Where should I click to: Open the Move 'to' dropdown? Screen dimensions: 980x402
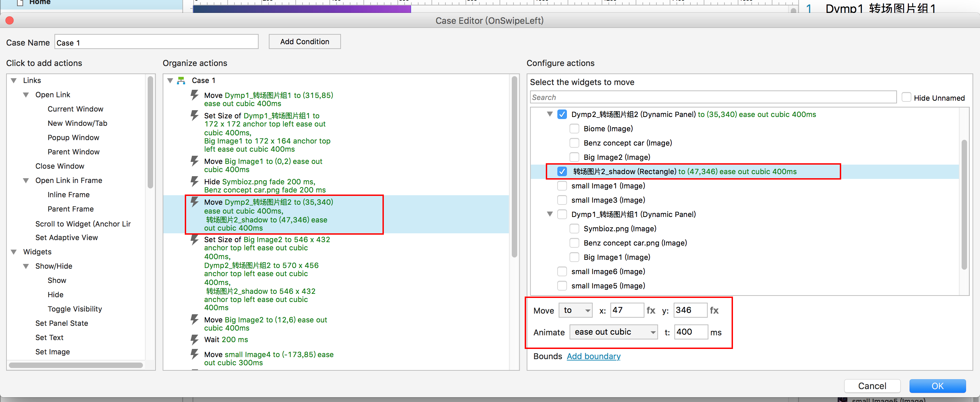pos(576,310)
